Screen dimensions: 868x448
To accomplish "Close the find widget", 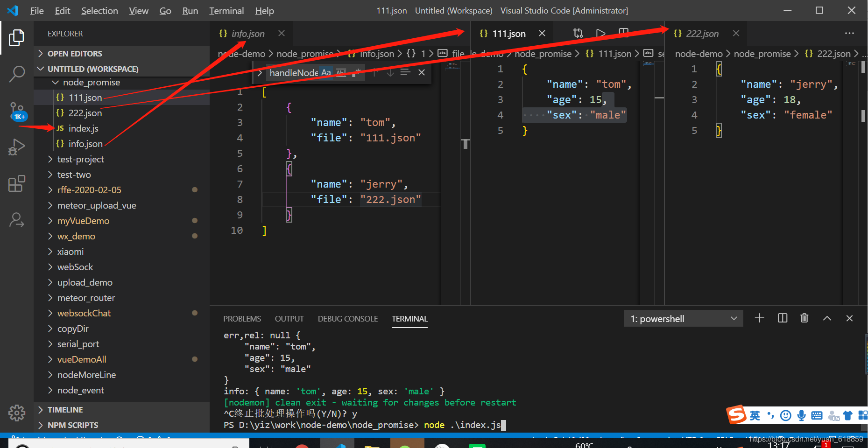I will pyautogui.click(x=422, y=72).
